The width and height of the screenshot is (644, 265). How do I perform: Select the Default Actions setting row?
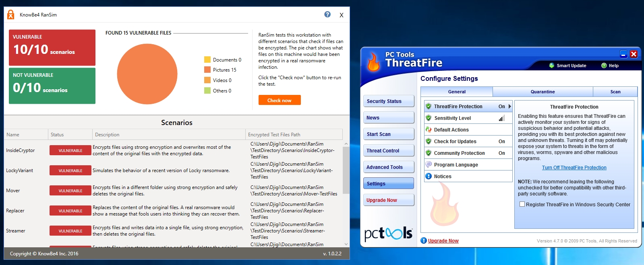pos(468,130)
